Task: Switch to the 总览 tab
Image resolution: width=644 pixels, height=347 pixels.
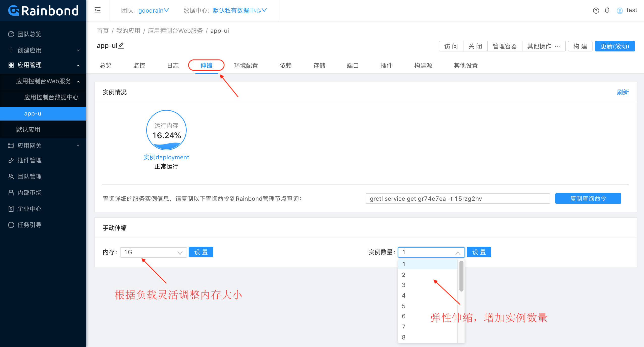Action: point(106,66)
